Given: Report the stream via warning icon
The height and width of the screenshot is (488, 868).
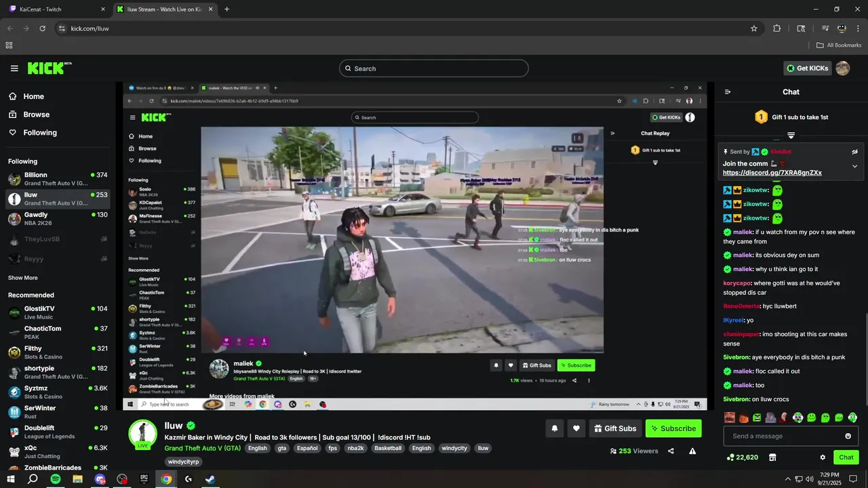Looking at the screenshot, I should (692, 451).
